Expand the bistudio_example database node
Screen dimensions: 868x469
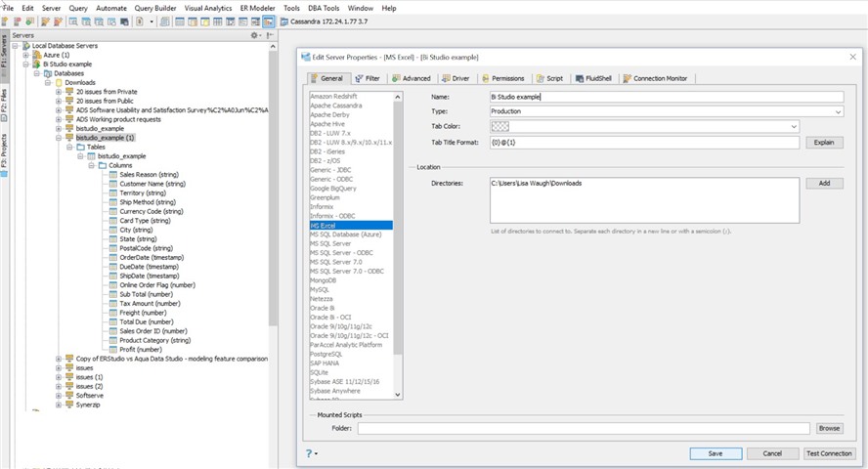58,128
